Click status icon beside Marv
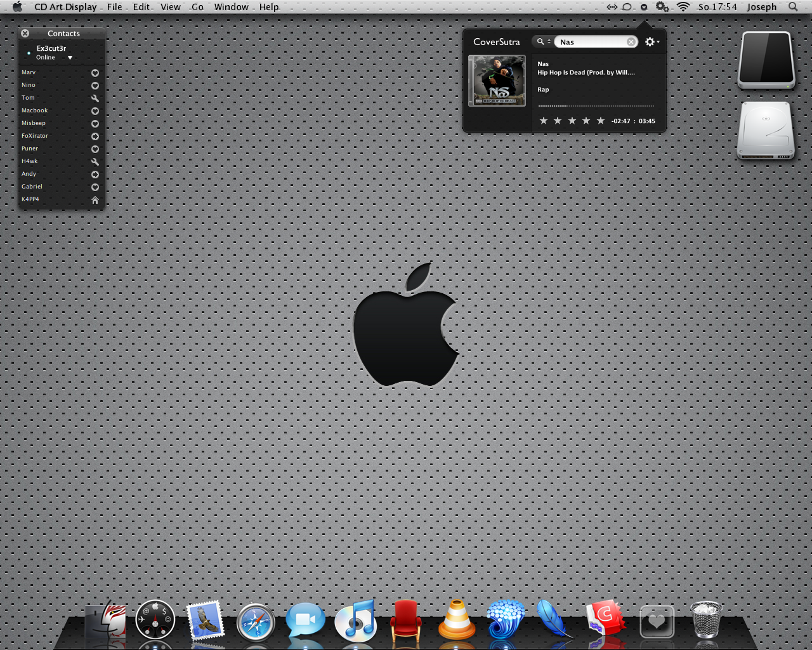 [x=95, y=73]
